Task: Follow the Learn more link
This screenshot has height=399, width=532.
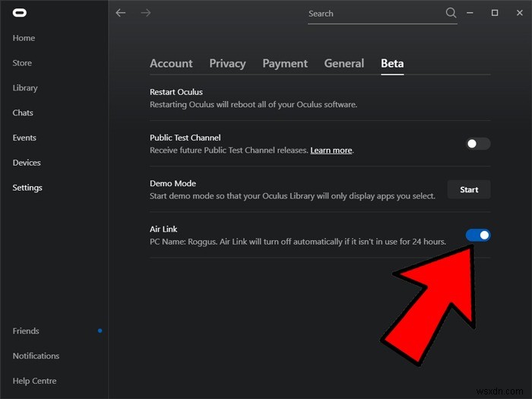Action: (331, 150)
